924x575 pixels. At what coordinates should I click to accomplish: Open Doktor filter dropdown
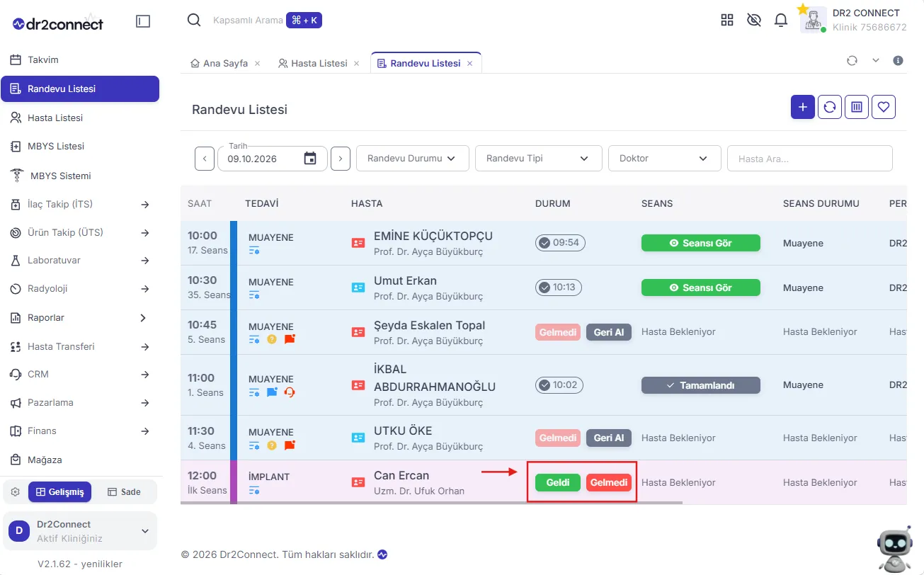point(665,159)
